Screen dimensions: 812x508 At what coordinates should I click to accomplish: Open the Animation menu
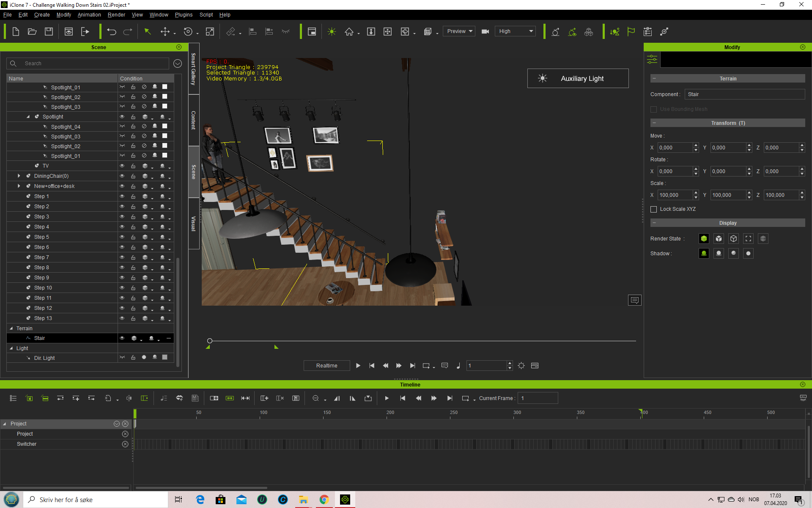point(89,15)
